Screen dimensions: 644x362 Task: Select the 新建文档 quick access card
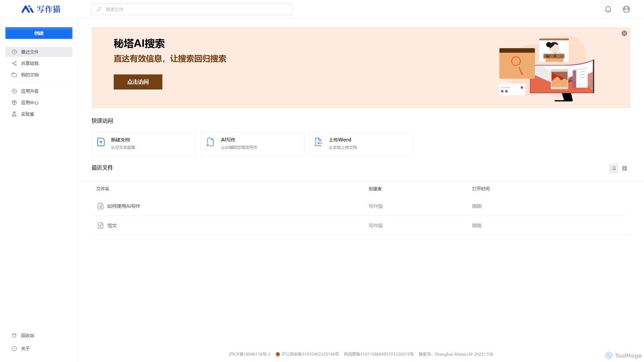143,144
